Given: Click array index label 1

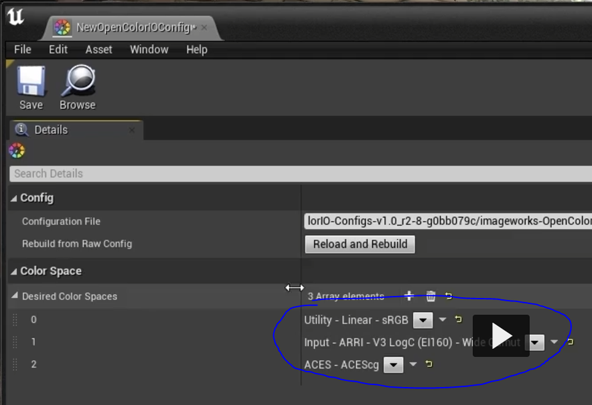Looking at the screenshot, I should pos(34,342).
